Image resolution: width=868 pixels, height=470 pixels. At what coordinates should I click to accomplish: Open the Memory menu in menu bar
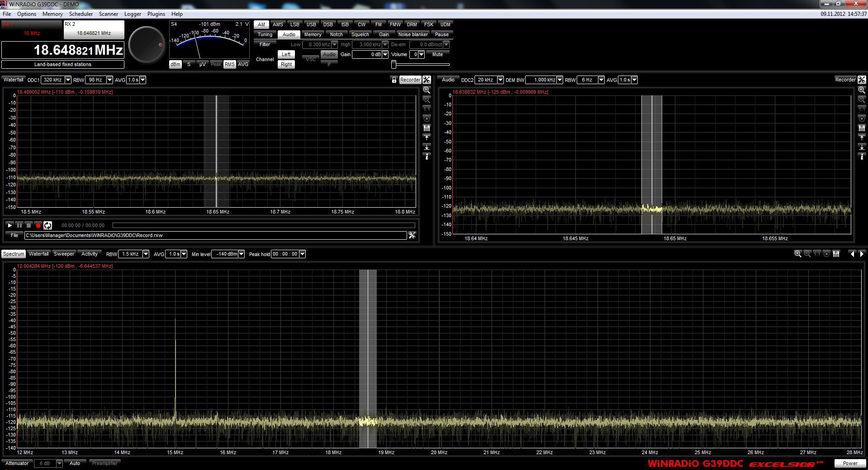point(52,14)
